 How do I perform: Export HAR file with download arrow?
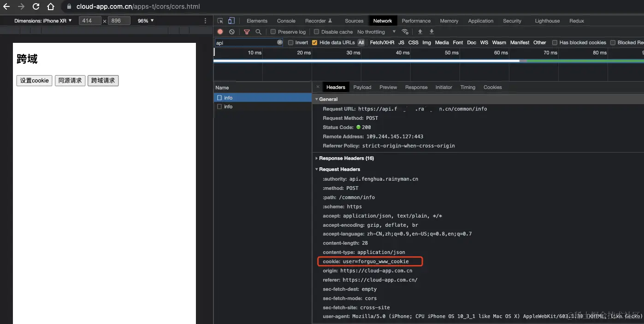431,31
